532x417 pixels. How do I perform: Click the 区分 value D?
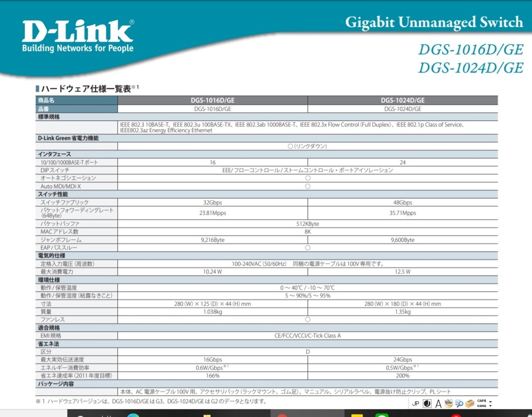point(308,352)
